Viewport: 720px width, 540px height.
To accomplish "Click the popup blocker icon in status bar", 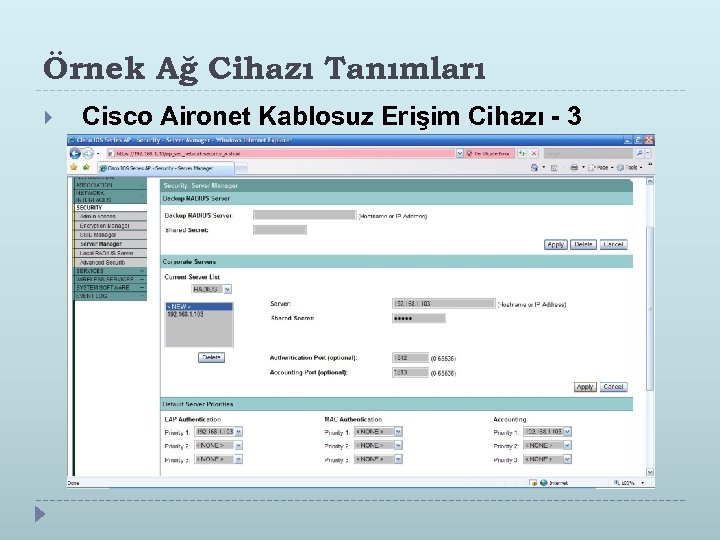I will pos(533,483).
